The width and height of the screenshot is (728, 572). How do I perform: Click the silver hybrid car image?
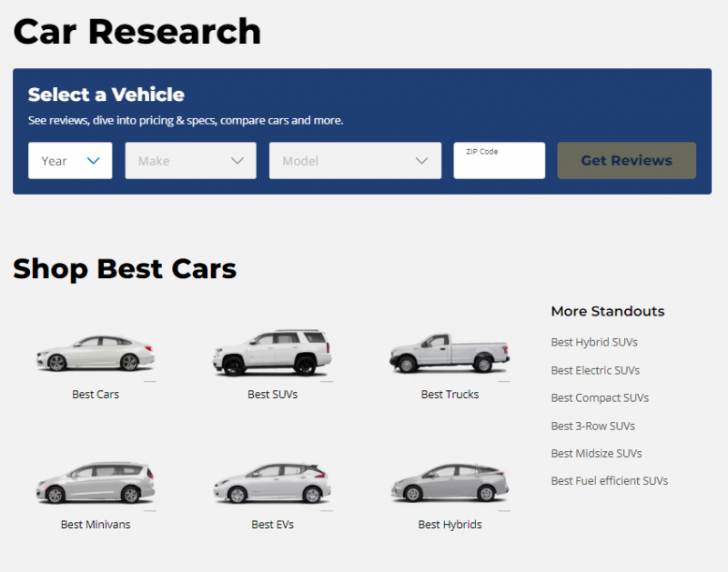[450, 484]
